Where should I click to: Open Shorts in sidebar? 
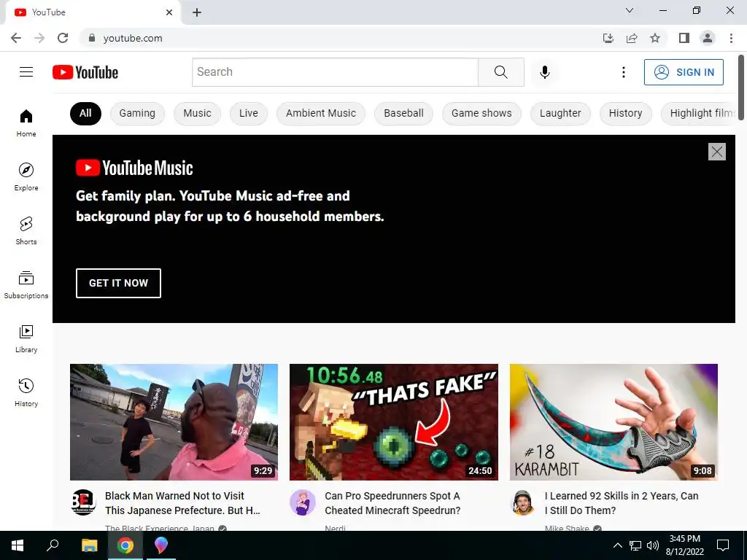26,230
